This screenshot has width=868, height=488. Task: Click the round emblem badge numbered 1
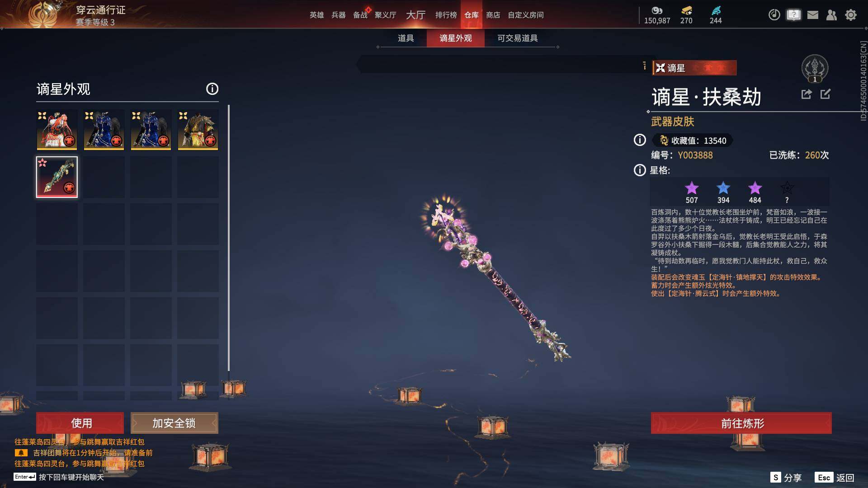(815, 69)
